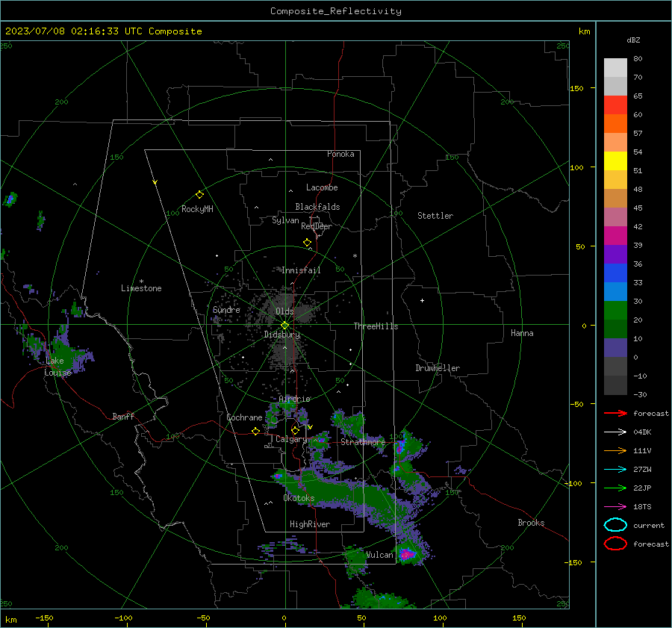
Task: Select the blue 33-36 dBZ swatch
Action: [615, 273]
